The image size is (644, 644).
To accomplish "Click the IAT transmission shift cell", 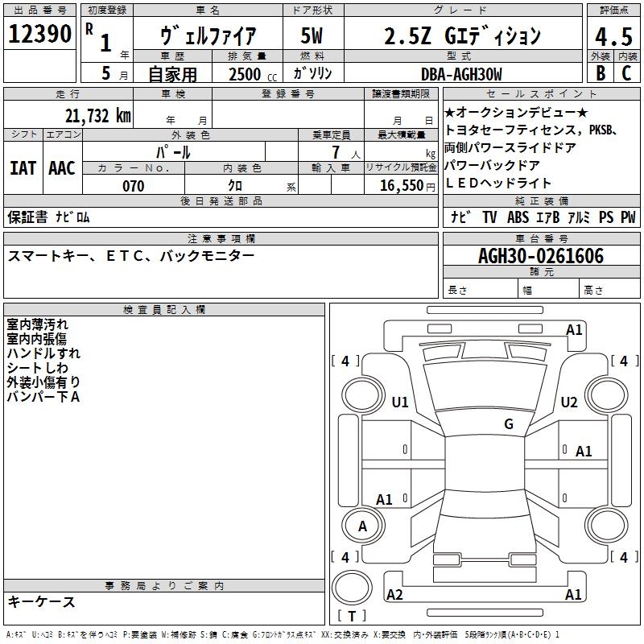I will point(23,167).
